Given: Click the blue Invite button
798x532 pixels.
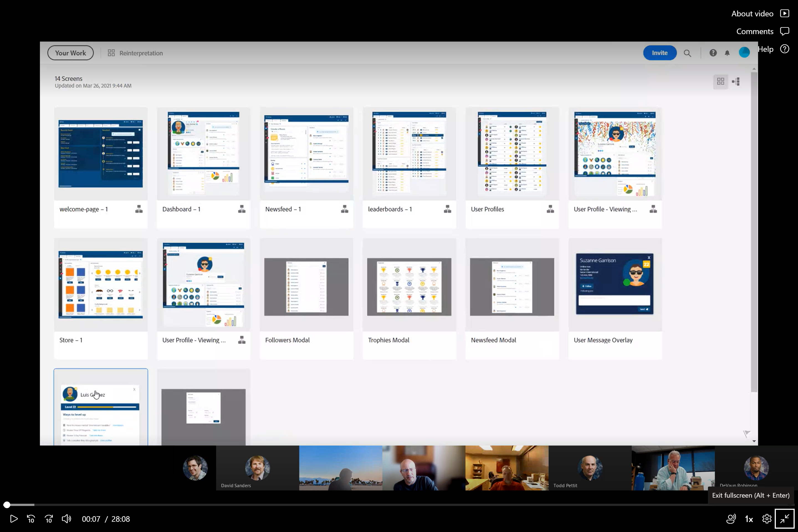Looking at the screenshot, I should [659, 53].
